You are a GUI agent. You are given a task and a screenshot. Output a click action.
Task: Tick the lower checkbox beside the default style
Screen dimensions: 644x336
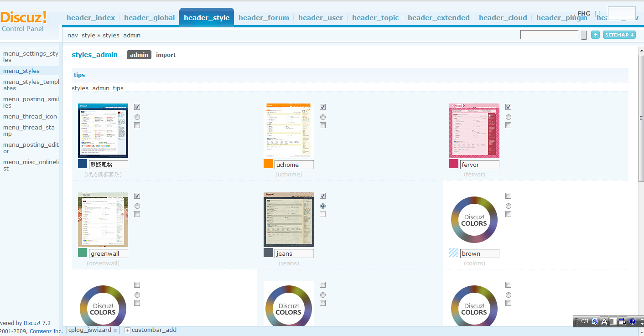pos(137,125)
